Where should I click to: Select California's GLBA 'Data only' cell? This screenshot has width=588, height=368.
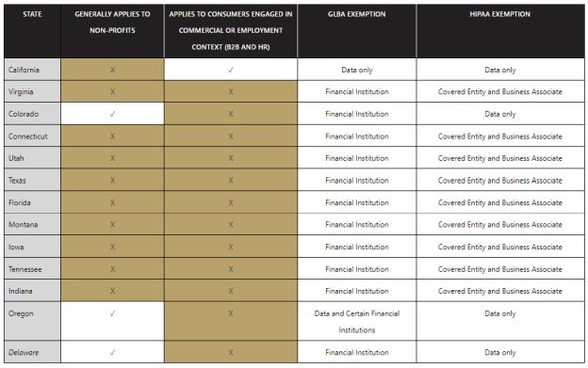click(356, 70)
